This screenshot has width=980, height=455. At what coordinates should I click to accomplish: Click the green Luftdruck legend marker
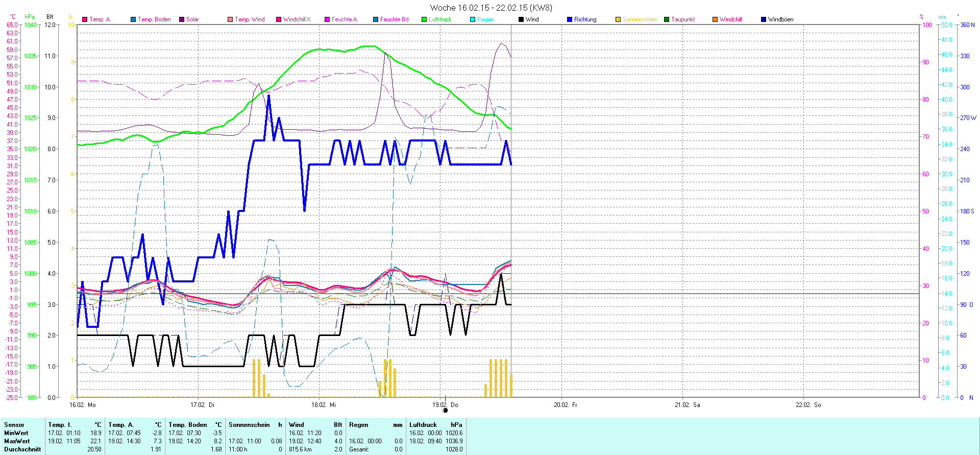(x=424, y=19)
